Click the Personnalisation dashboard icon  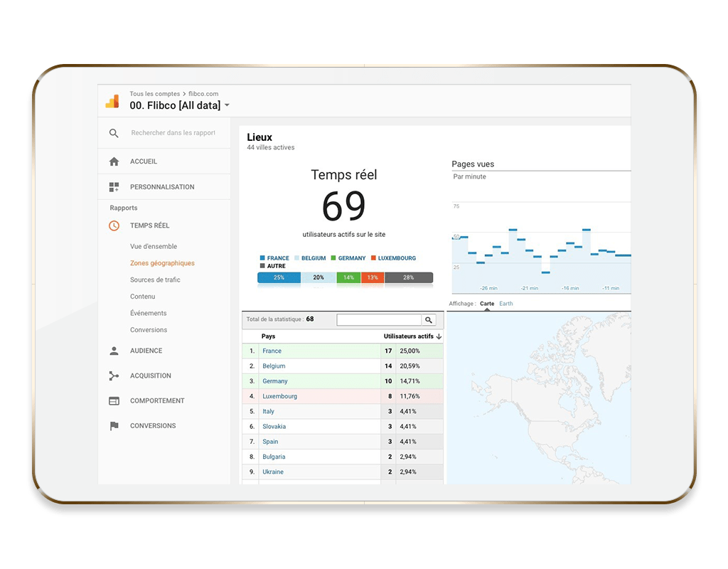click(x=114, y=187)
